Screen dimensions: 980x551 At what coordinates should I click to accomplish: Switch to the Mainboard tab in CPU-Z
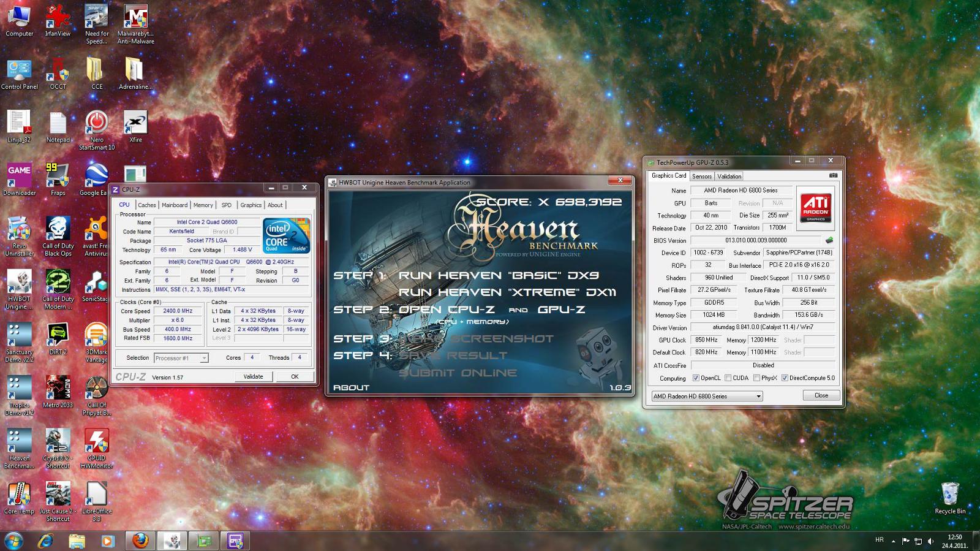pos(175,205)
